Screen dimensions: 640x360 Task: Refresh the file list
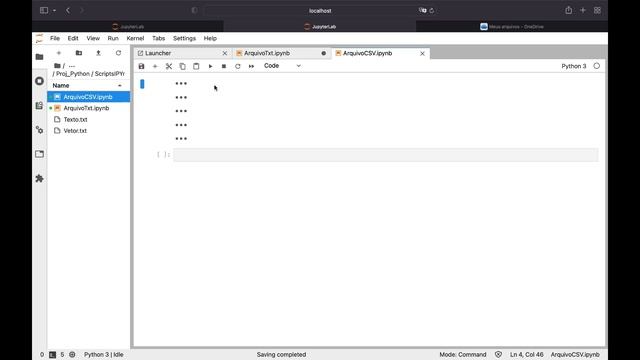coord(118,53)
